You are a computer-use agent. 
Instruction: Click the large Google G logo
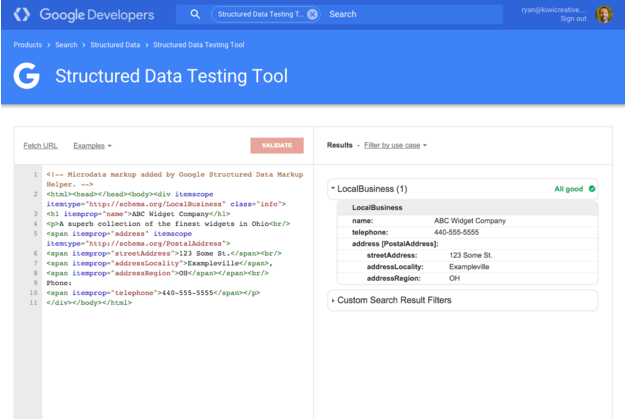(x=26, y=75)
